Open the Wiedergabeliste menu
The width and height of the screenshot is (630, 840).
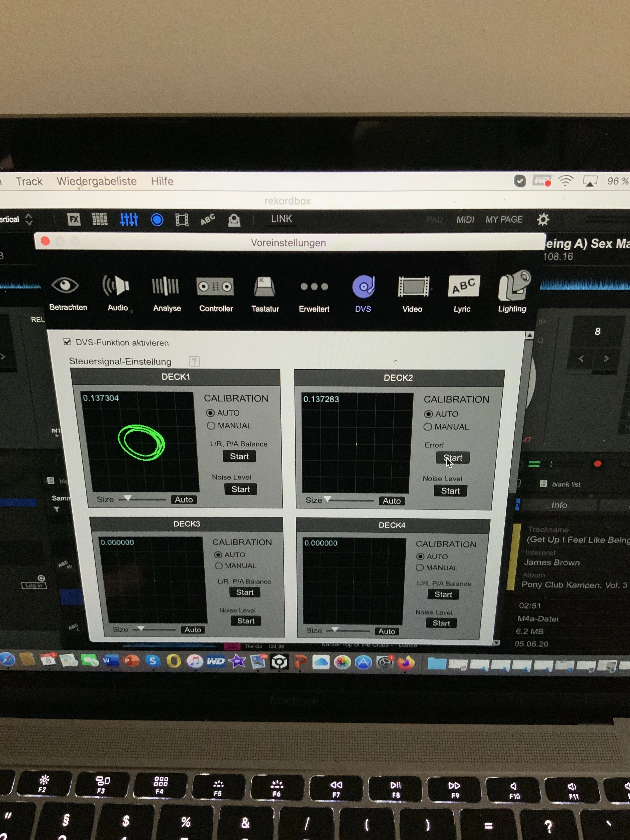click(96, 181)
